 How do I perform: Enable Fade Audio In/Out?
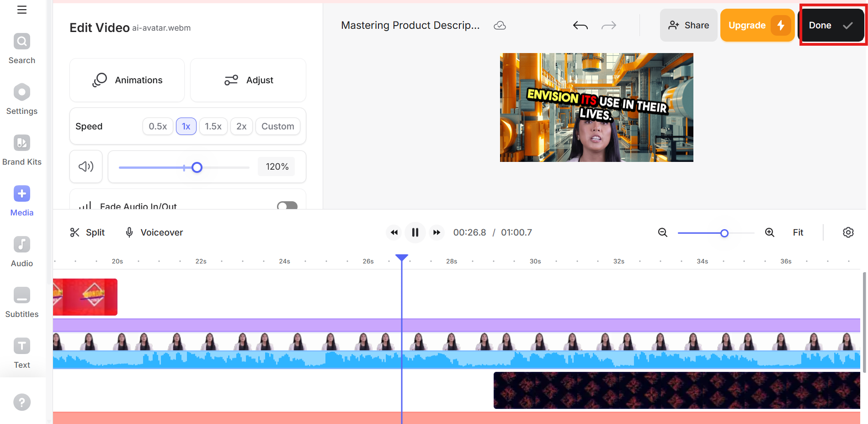pyautogui.click(x=287, y=206)
